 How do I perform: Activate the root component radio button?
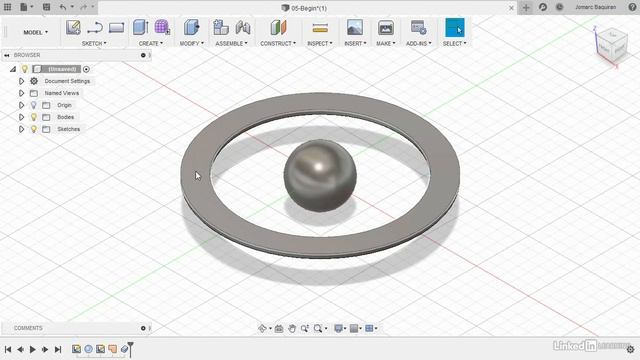[x=86, y=69]
